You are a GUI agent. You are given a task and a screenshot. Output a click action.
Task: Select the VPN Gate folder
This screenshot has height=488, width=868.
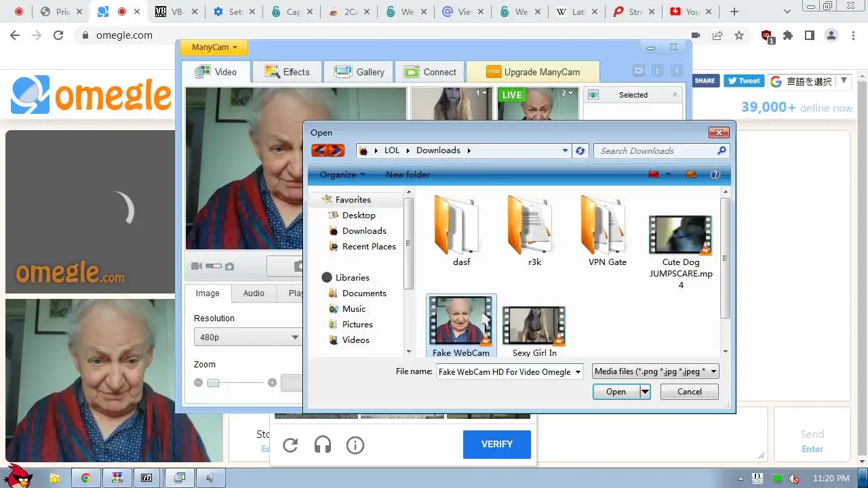608,230
